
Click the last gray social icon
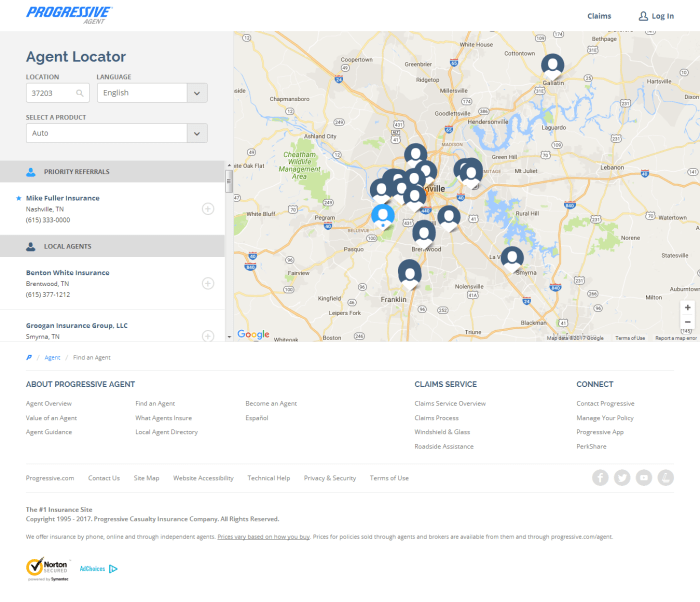(666, 477)
